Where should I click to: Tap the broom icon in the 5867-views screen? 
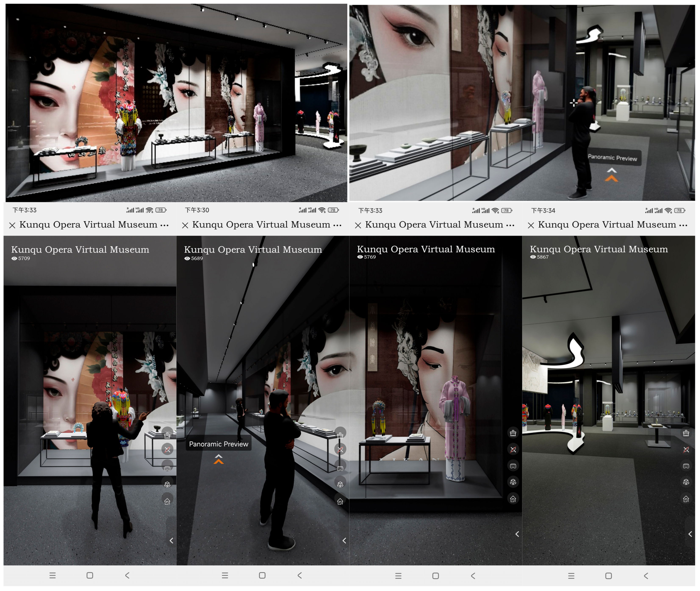click(686, 433)
